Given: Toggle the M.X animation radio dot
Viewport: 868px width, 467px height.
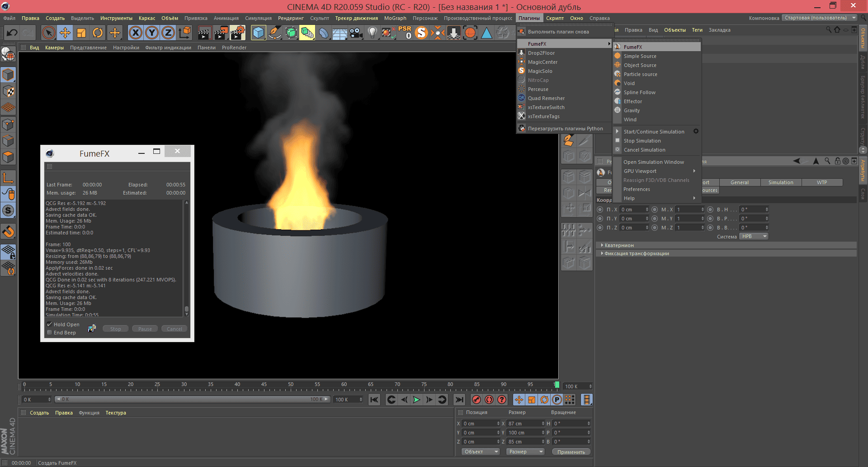Looking at the screenshot, I should click(655, 210).
